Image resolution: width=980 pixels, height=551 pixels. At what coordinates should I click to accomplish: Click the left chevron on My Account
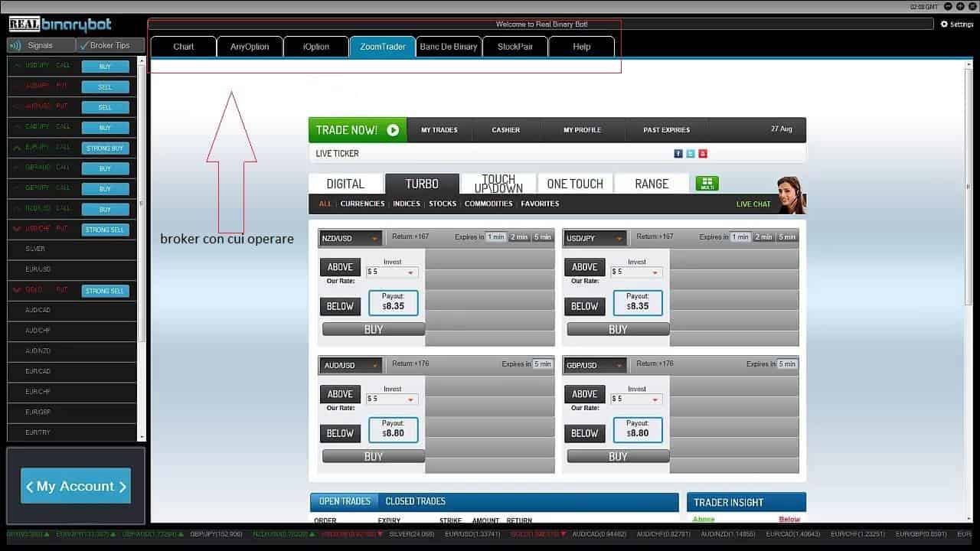point(29,487)
